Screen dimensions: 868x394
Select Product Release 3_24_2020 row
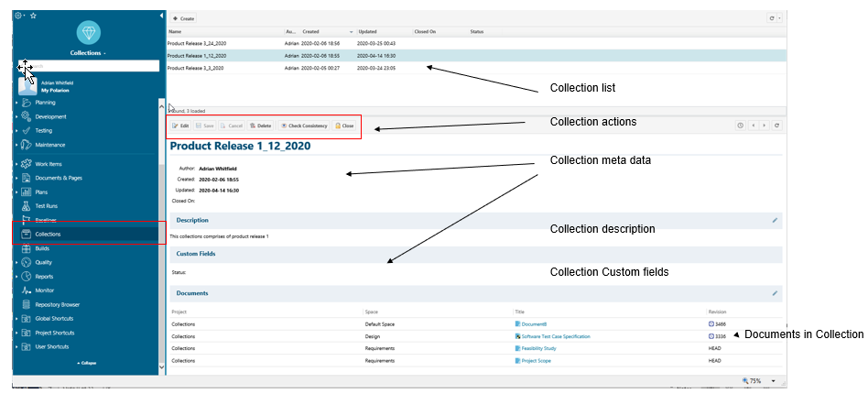tap(476, 43)
